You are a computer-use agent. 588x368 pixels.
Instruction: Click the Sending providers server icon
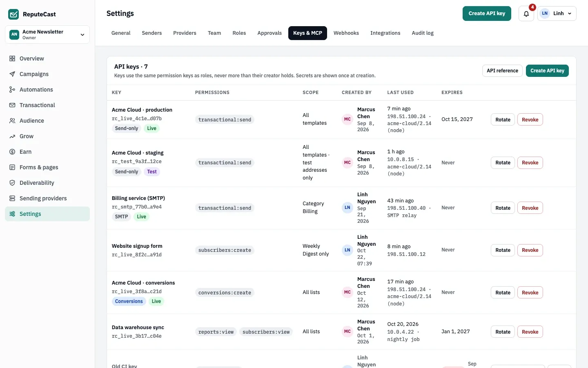coord(12,198)
